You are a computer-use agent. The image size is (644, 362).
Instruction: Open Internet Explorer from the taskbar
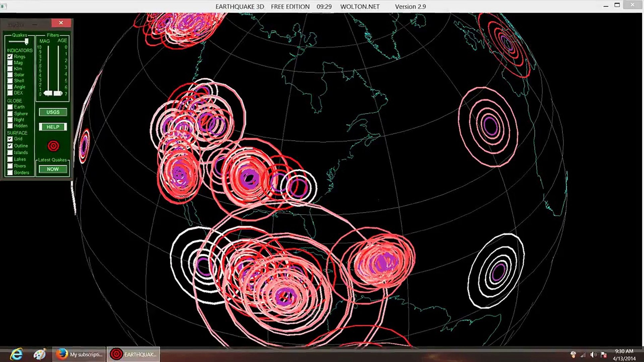[x=16, y=354]
